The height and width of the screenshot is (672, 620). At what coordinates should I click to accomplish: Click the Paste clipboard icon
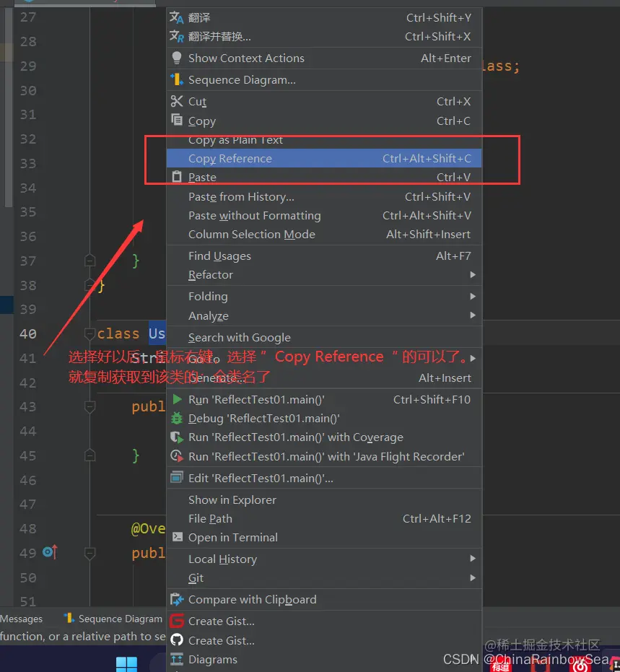177,177
